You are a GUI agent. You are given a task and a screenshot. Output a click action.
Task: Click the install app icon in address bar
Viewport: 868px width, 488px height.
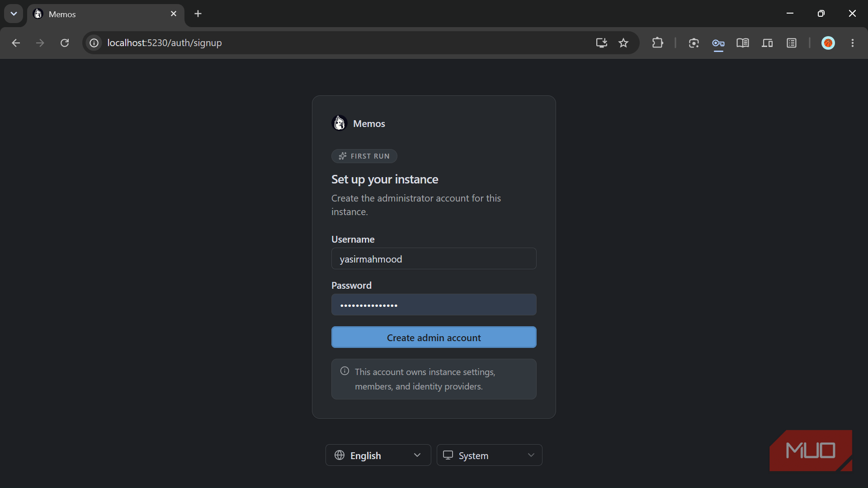[601, 43]
